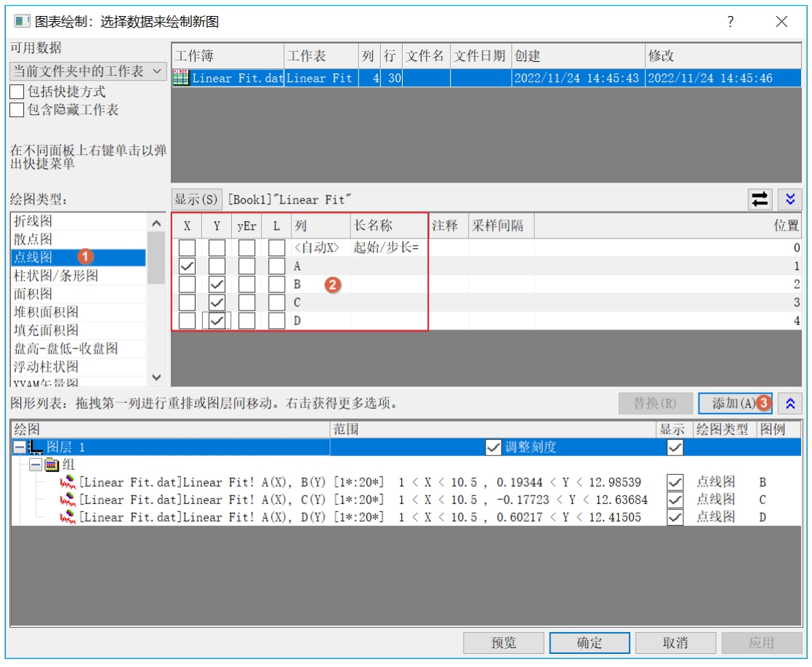Click plot icon of the D(Y) curve
This screenshot has width=812, height=667.
coord(68,517)
